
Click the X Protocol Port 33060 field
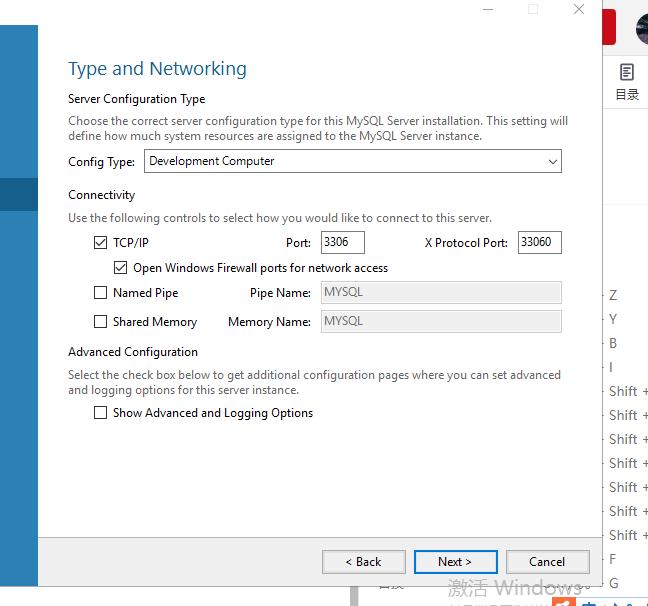540,242
